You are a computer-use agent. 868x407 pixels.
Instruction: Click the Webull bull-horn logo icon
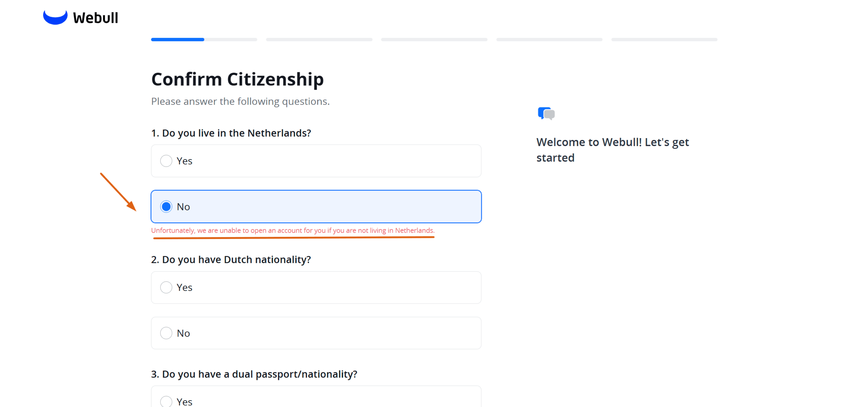click(x=55, y=17)
